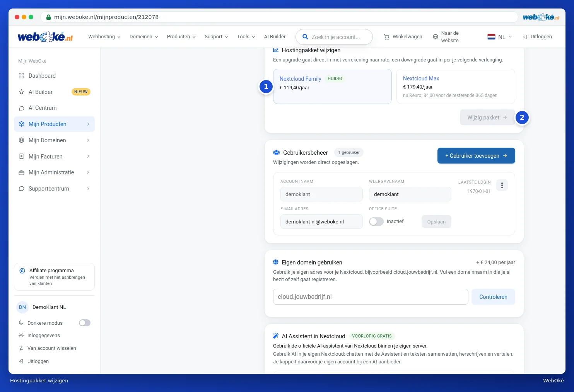This screenshot has height=392, width=574.
Task: Click the Dutch flag icon
Action: (x=491, y=37)
